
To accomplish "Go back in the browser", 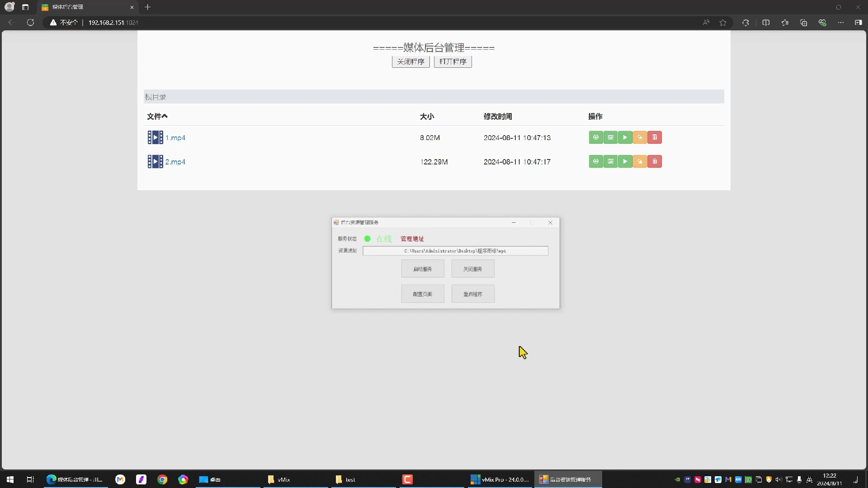I will tap(11, 23).
